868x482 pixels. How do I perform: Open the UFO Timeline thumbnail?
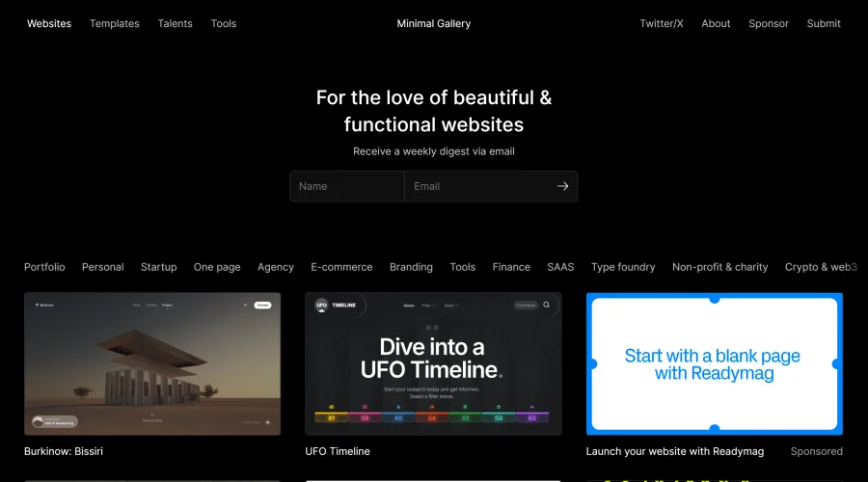(433, 363)
